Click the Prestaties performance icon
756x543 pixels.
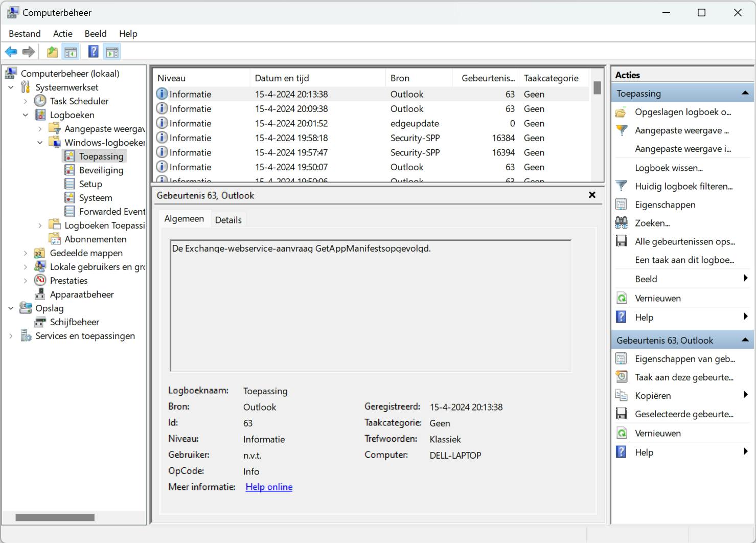pos(40,281)
